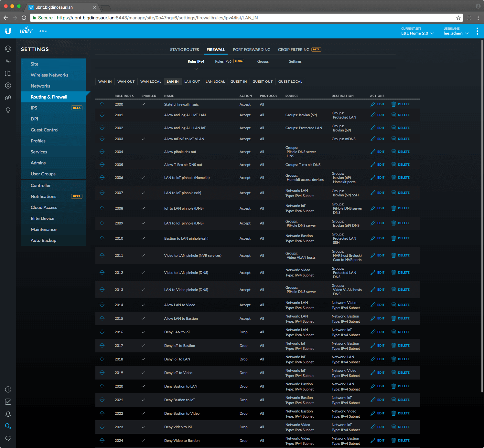Switch to the Port Forwarding tab
The width and height of the screenshot is (484, 448).
(x=251, y=50)
